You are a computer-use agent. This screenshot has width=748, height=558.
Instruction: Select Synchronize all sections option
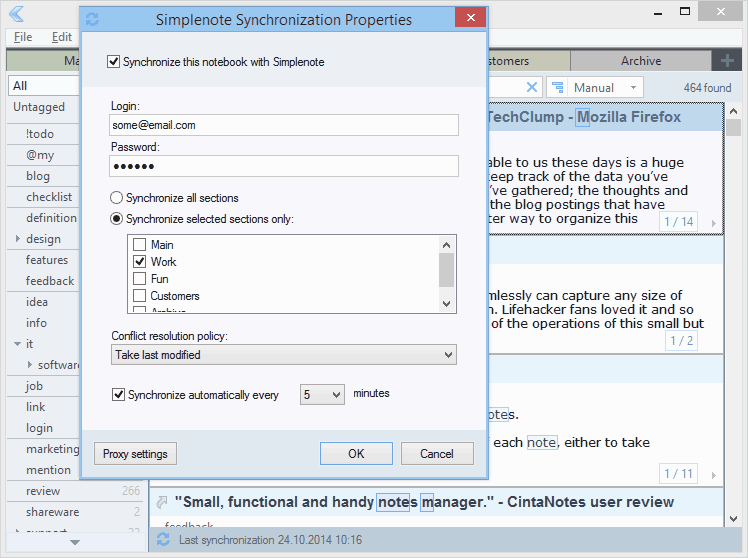tap(116, 198)
